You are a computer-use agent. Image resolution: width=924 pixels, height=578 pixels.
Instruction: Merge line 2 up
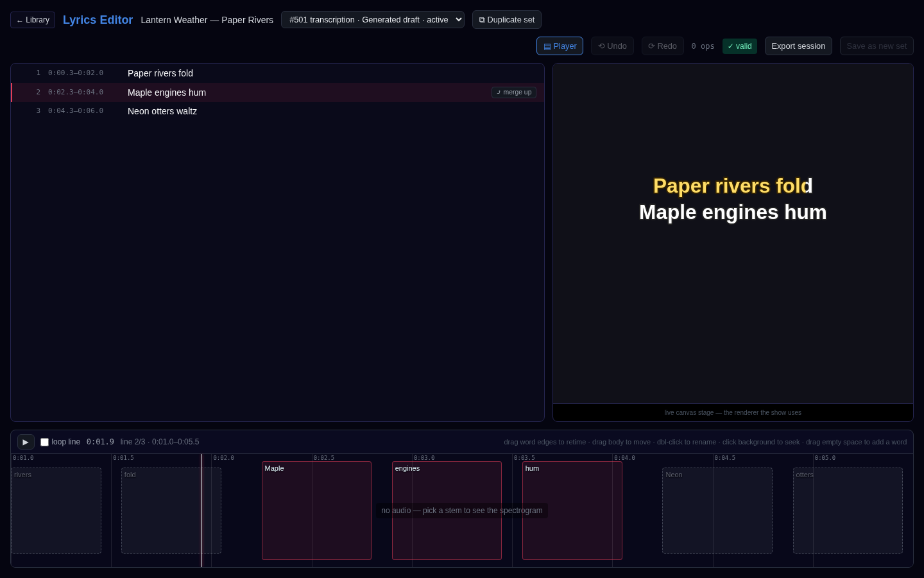514,92
